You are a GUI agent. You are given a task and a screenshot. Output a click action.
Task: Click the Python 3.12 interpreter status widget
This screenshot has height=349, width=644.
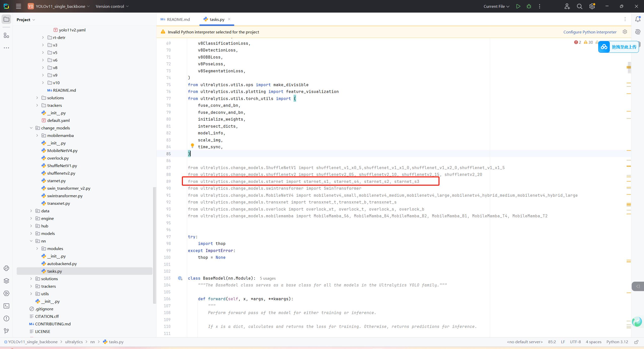click(617, 342)
